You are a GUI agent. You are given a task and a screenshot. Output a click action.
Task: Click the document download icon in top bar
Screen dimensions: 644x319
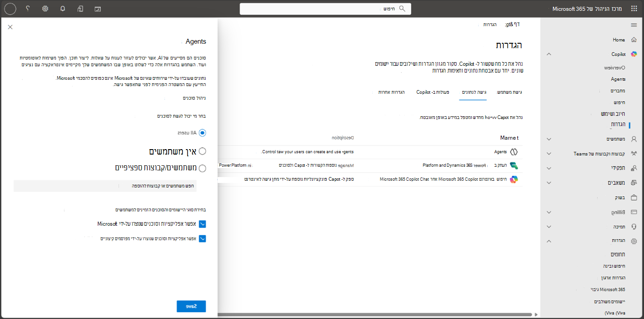[x=80, y=9]
